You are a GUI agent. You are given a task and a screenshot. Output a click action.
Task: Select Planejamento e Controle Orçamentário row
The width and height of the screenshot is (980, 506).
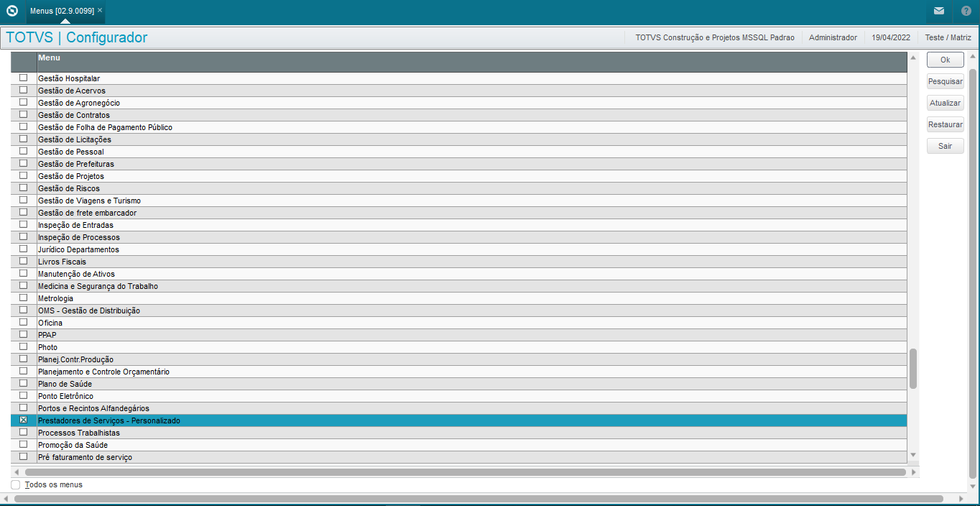tap(458, 372)
